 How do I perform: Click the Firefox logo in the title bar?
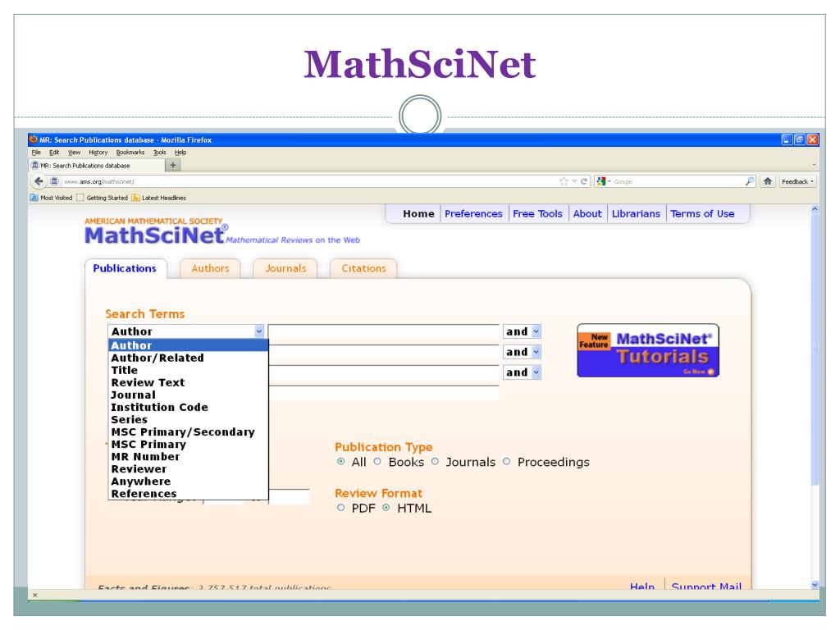coord(34,139)
